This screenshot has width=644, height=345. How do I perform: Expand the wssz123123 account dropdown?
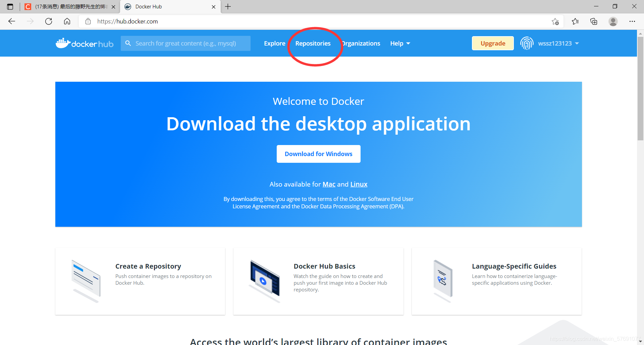click(x=558, y=43)
